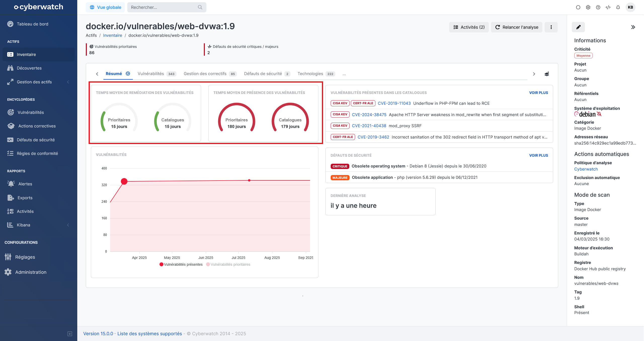Click the layers stack icon beside tabs
The image size is (644, 341).
point(547,74)
